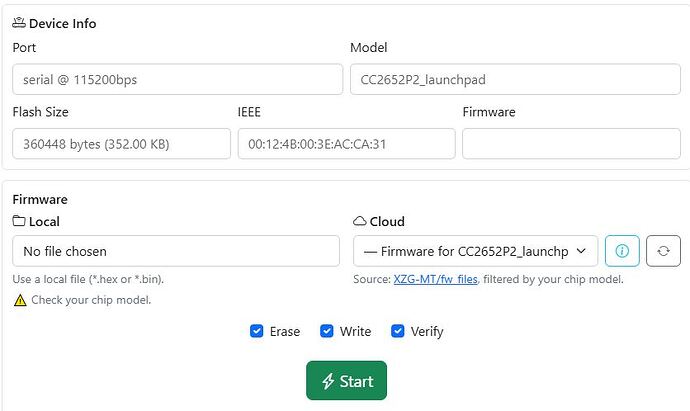Click the 'Model' label
Viewport: 690px width, 411px height.
tap(369, 48)
